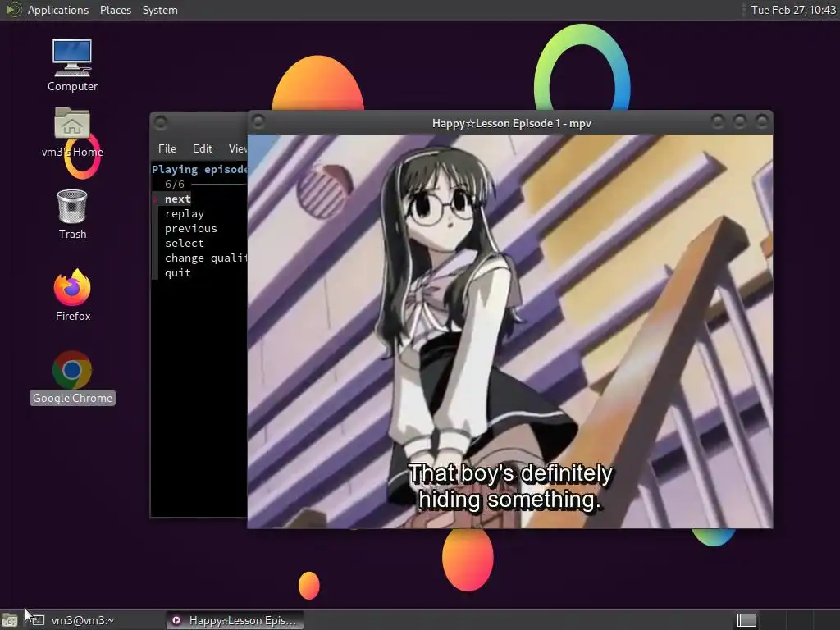The width and height of the screenshot is (840, 630).
Task: Click the mpv window title bar
Action: (x=511, y=123)
